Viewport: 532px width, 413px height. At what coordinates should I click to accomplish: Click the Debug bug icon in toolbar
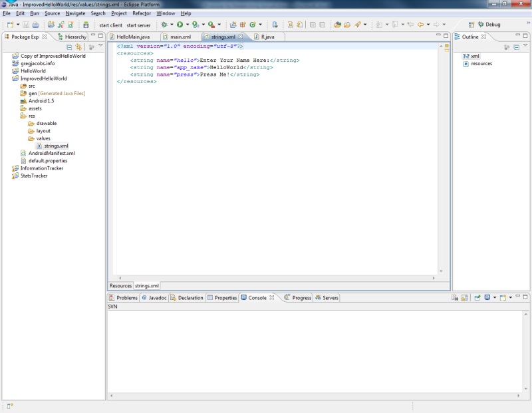(164, 25)
